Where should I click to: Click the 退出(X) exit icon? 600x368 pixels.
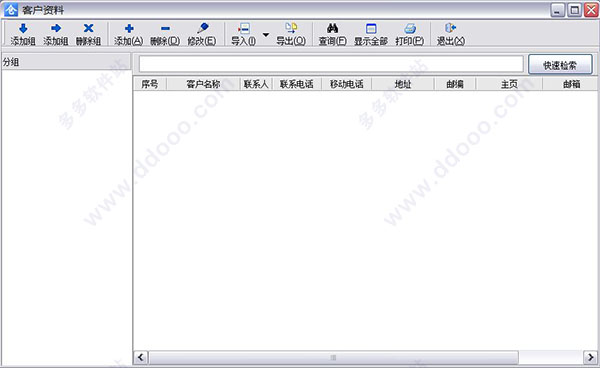point(450,28)
